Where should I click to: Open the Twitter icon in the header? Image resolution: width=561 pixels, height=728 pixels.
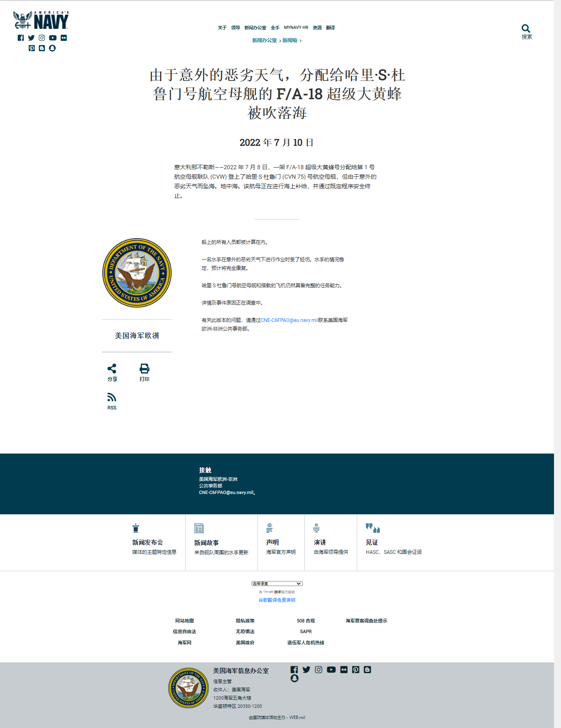click(x=31, y=38)
